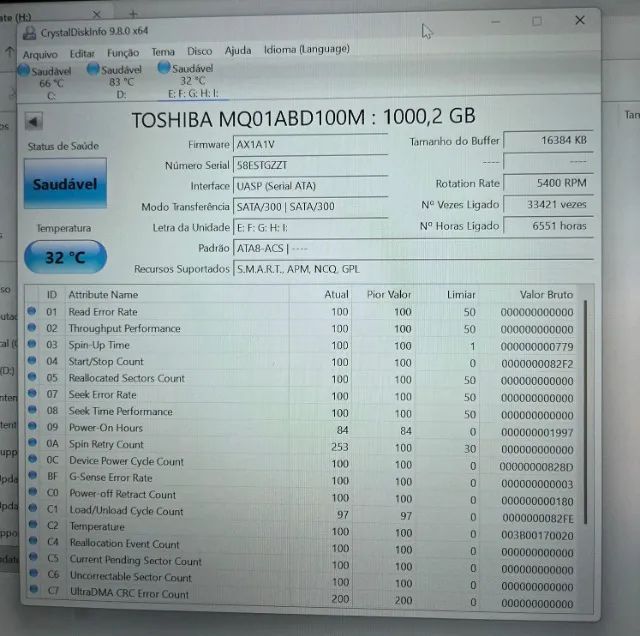
Task: Click status dot for Device Power Cycle Count
Action: pos(33,459)
